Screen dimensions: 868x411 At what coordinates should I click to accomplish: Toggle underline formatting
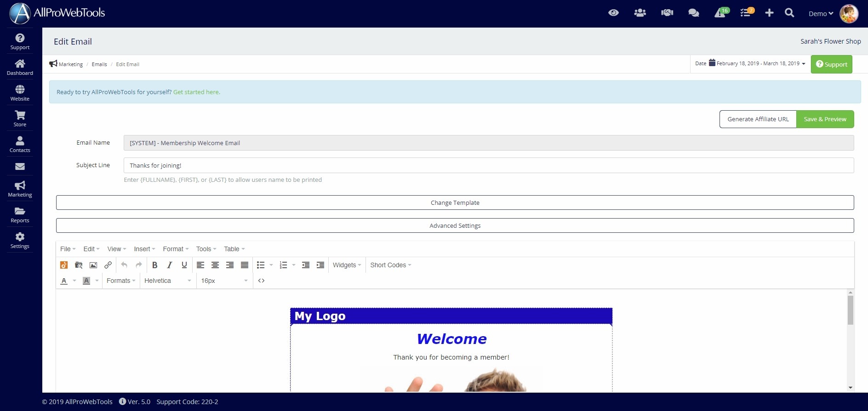(184, 265)
